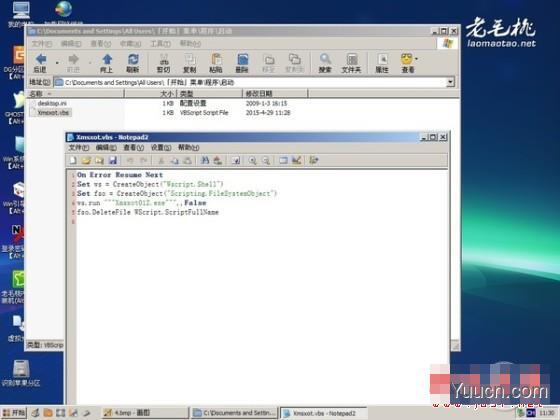
Task: Click the Save disk icon in Notepad2 toolbar
Action: point(113,160)
